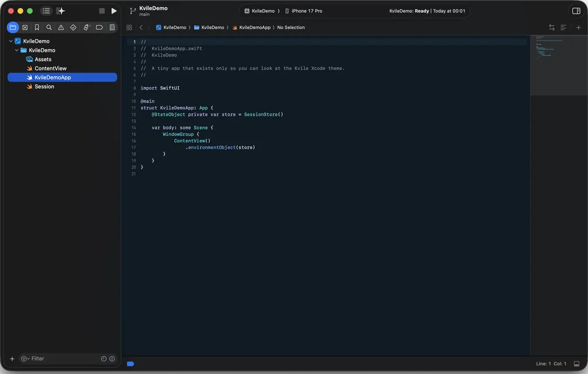Select KvileDemoApp in navigator
588x374 pixels.
click(x=62, y=77)
